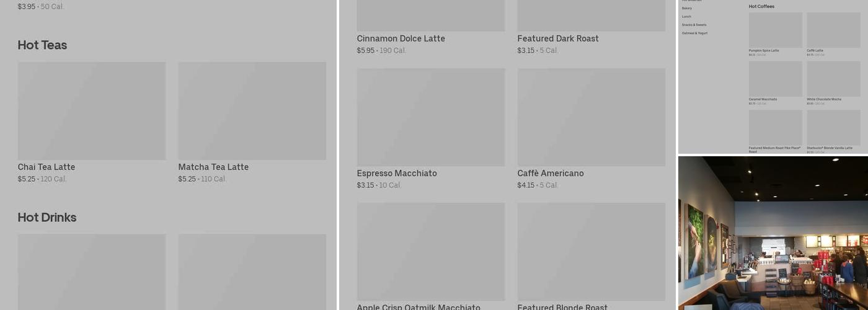
Task: Open the café interior photo
Action: tap(773, 232)
